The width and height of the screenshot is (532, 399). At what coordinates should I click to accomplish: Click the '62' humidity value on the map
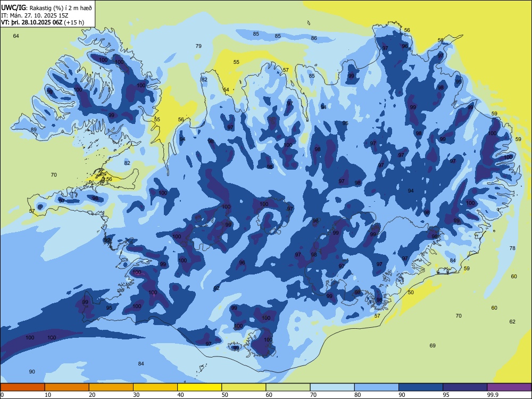tap(512, 321)
